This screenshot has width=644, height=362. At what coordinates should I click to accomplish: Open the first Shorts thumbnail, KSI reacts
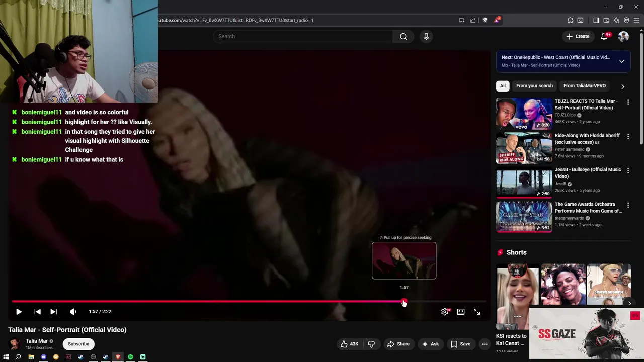517,297
